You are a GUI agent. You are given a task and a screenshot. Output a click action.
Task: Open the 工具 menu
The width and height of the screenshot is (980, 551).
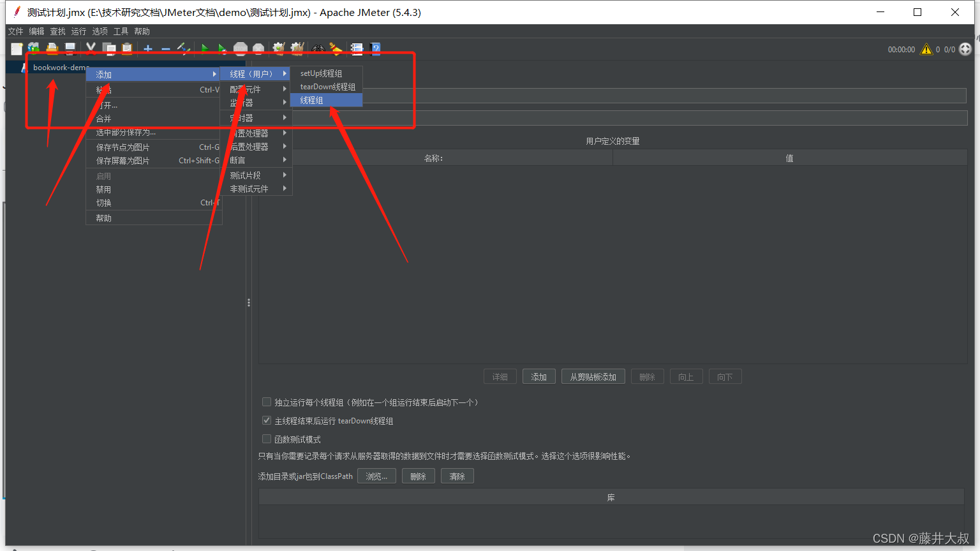121,31
